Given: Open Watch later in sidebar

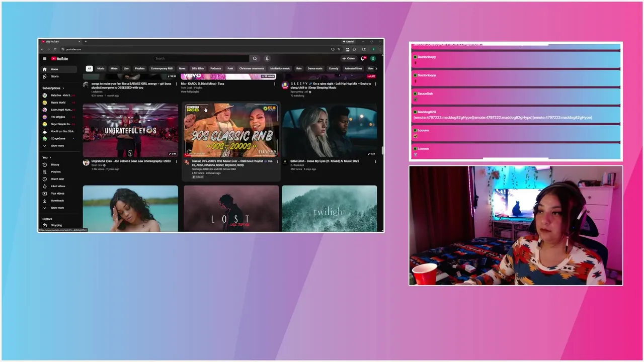Looking at the screenshot, I should click(59, 179).
